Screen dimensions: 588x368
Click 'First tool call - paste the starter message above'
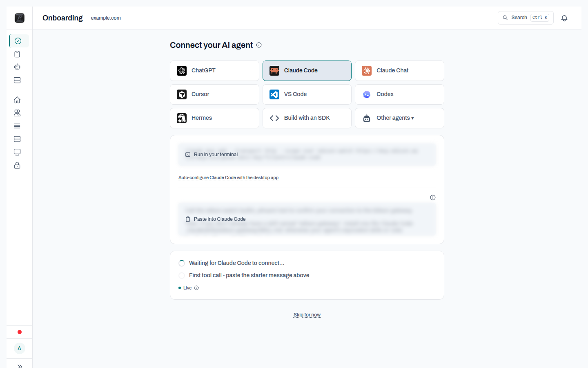[x=249, y=275]
